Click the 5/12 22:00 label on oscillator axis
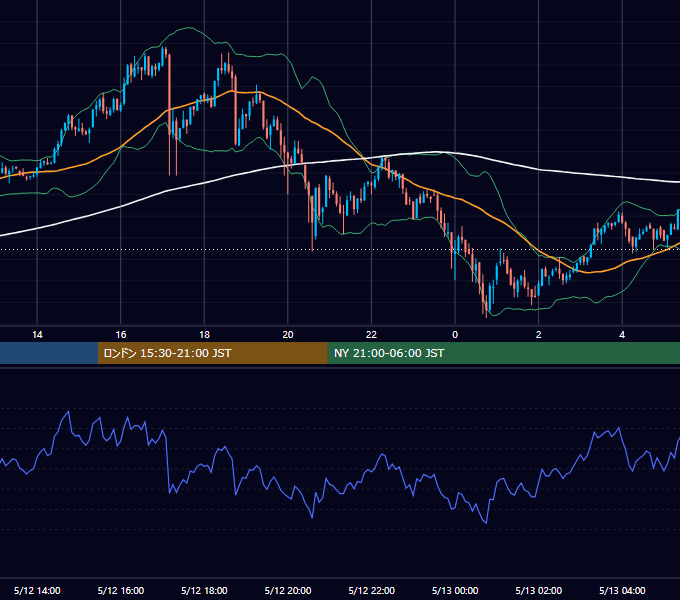The height and width of the screenshot is (600, 680). pyautogui.click(x=372, y=590)
